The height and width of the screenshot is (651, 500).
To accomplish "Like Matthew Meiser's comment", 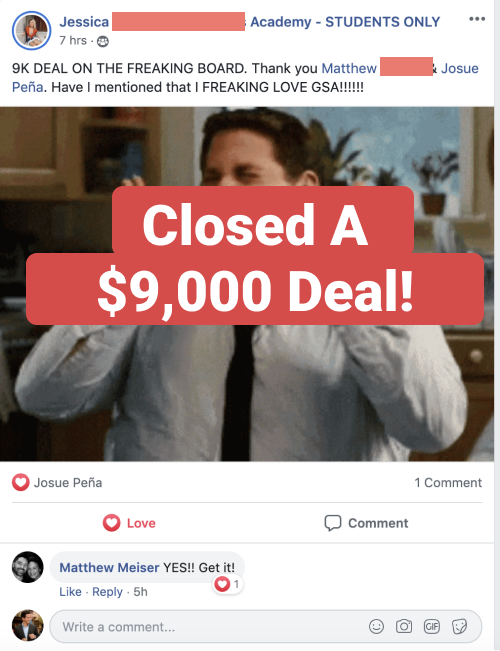I will [x=70, y=592].
